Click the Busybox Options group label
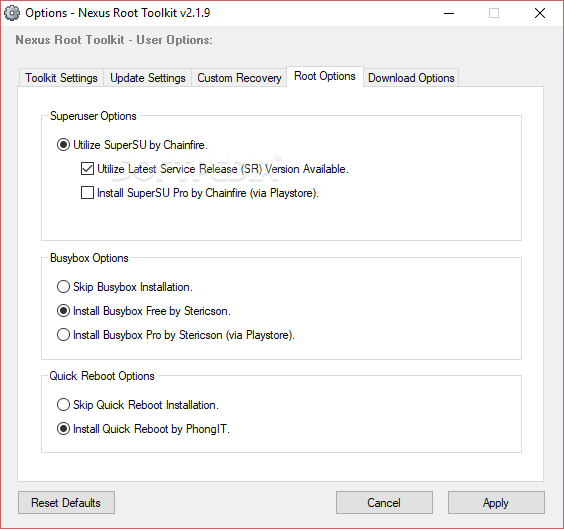This screenshot has width=564, height=529. (x=89, y=258)
